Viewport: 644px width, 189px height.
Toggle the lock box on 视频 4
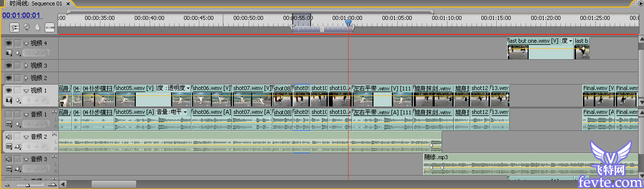(18, 43)
